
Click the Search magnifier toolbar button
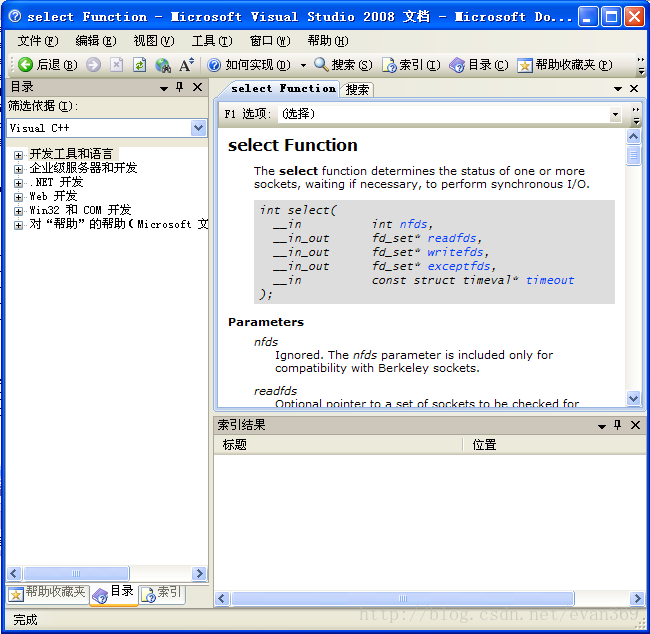[343, 65]
